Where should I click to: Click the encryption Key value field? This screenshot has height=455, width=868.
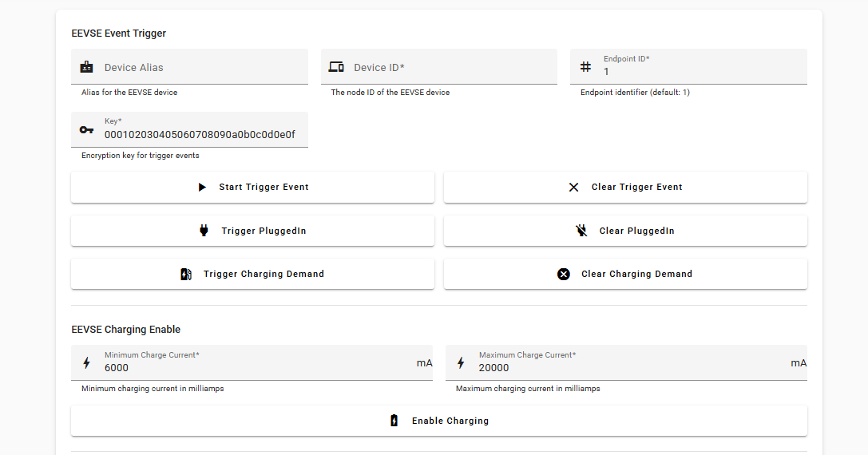coord(200,135)
